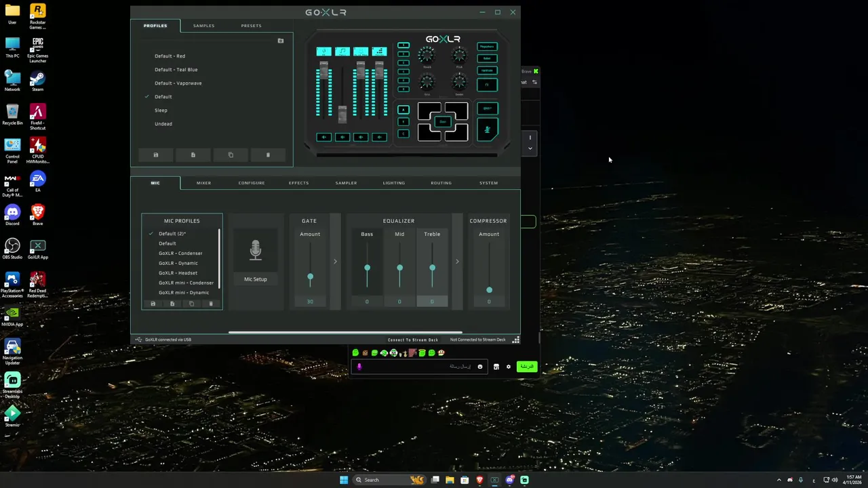Screen dimensions: 868x488
Task: Click the chevron down in chat window
Action: [x=530, y=148]
